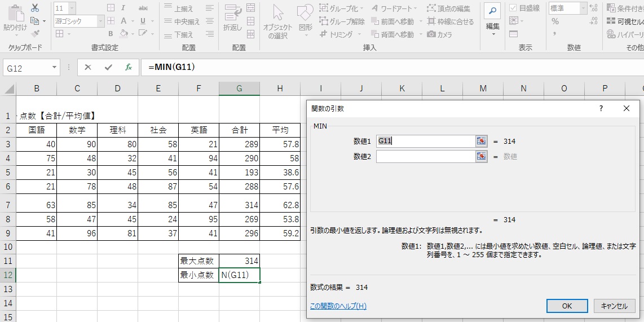Click increase decimal places icon
The height and width of the screenshot is (322, 644).
[x=593, y=8]
